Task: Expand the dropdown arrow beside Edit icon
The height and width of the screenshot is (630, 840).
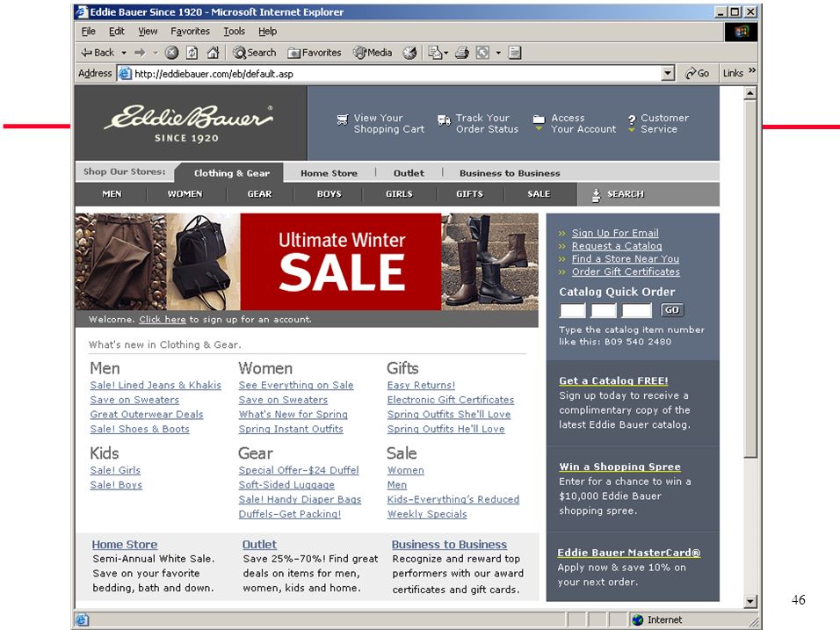Action: coord(498,53)
